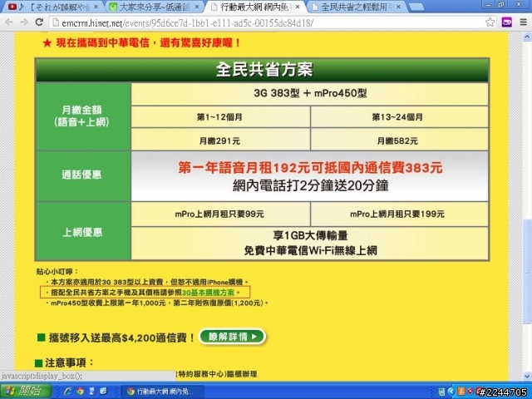532x399 pixels.
Task: Click the 第1~12個月 cell
Action: click(x=220, y=117)
